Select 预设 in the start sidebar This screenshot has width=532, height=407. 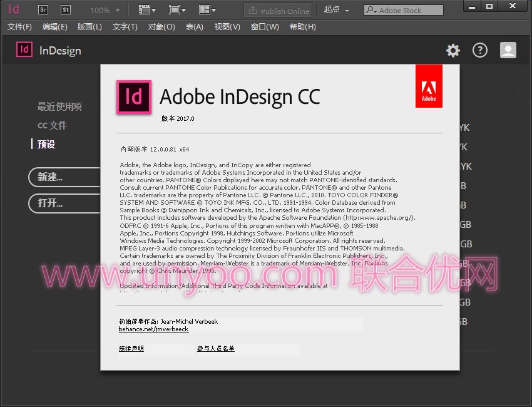46,144
